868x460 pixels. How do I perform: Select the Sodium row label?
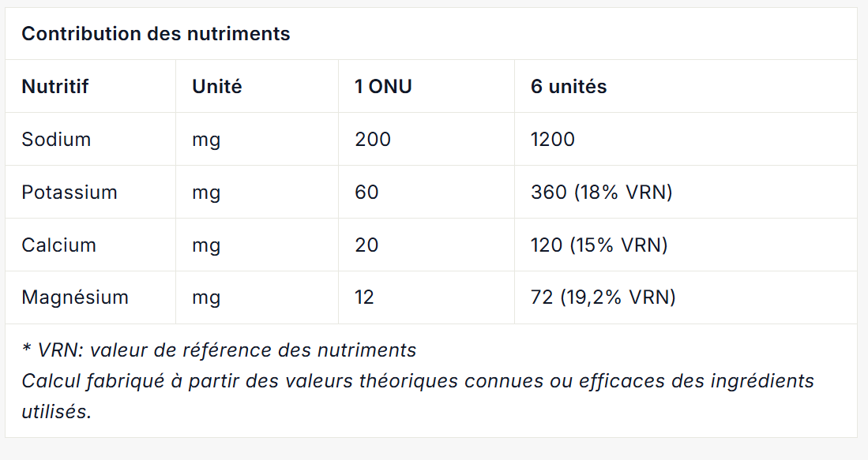56,139
